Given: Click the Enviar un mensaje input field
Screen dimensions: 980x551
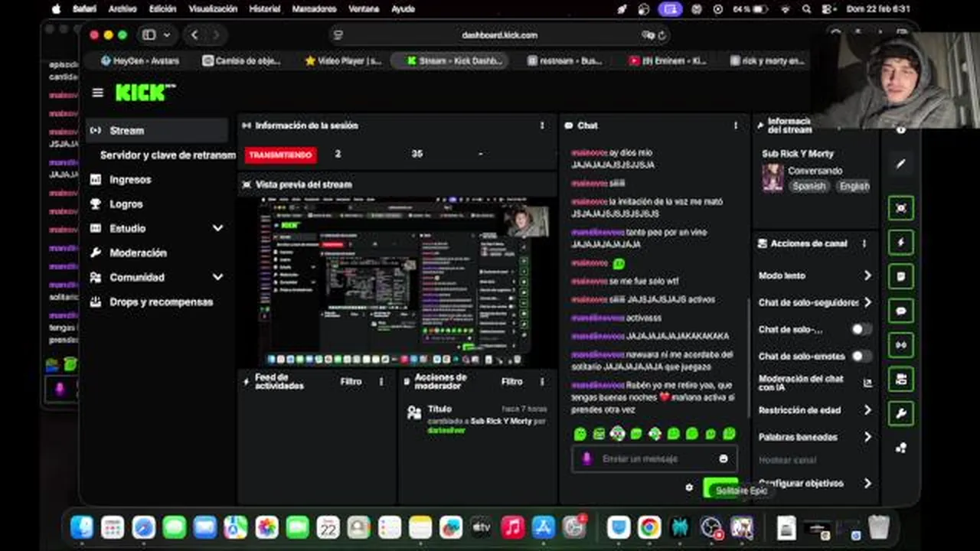Looking at the screenshot, I should pos(654,459).
